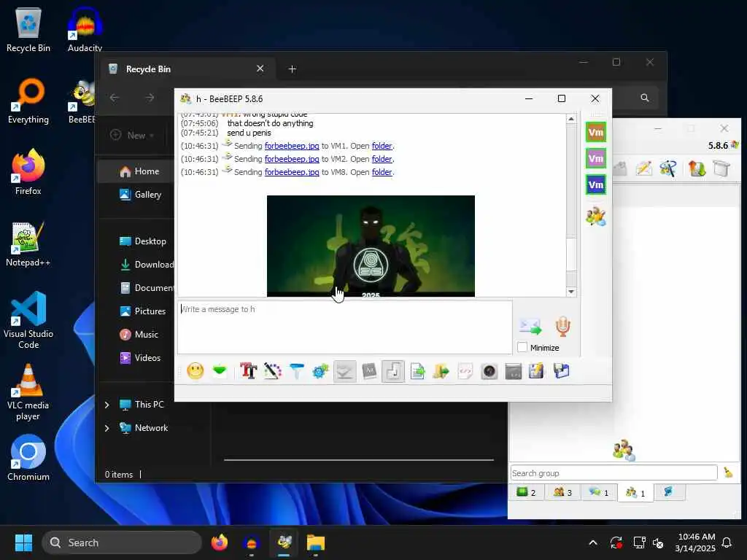The image size is (747, 560).
Task: Send a file using the page-with-arrow icon
Action: click(x=418, y=371)
